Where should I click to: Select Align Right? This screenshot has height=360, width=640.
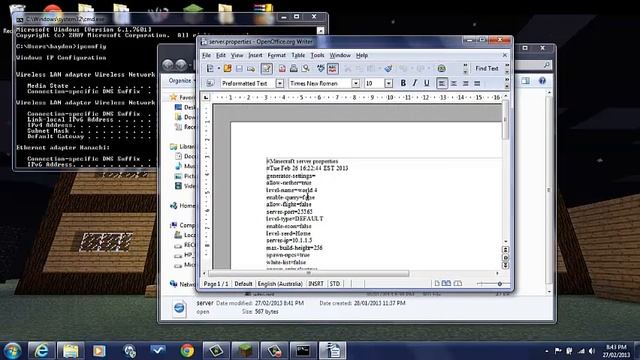[465, 83]
